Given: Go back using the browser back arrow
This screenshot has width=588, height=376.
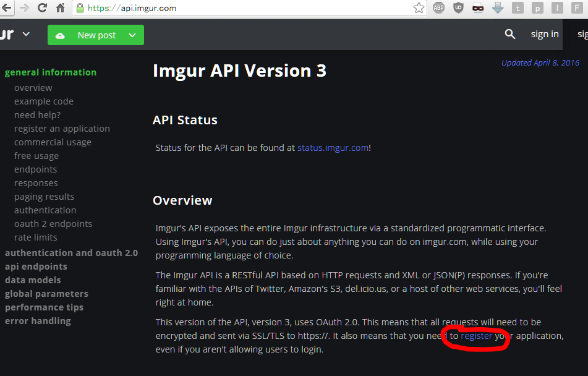Looking at the screenshot, I should (x=6, y=7).
